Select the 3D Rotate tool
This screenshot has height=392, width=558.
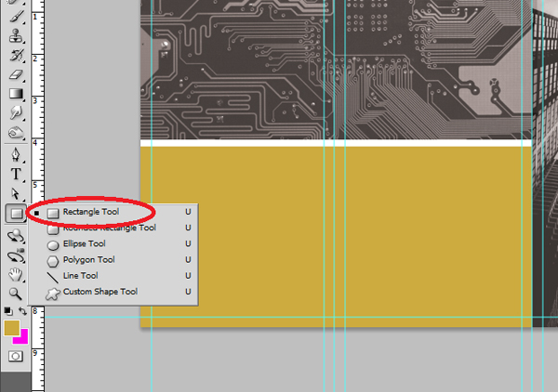click(16, 236)
